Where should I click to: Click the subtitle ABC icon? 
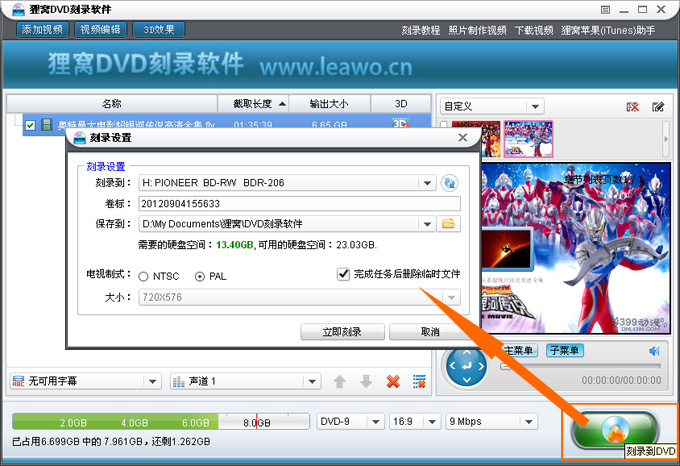[18, 381]
